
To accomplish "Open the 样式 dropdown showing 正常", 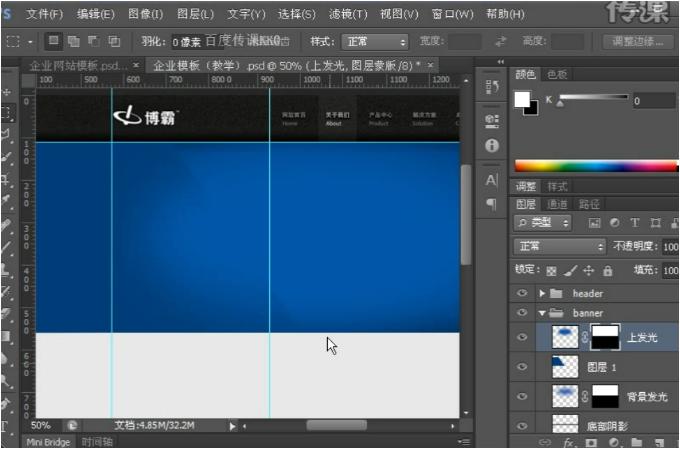I will click(x=375, y=42).
